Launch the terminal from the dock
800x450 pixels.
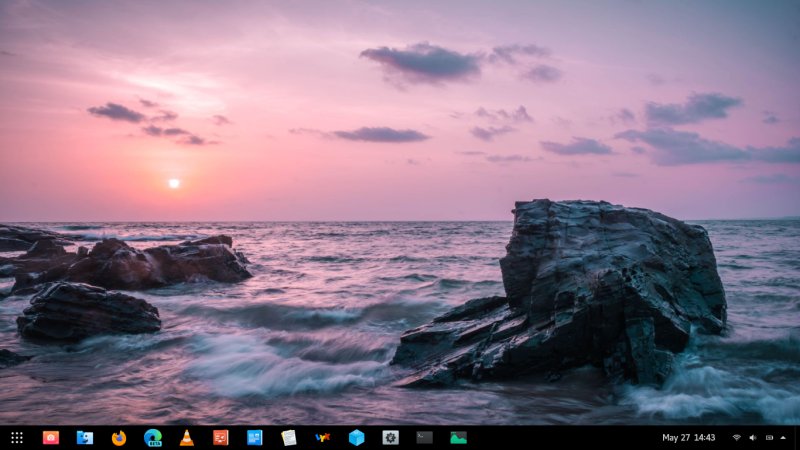pyautogui.click(x=424, y=438)
